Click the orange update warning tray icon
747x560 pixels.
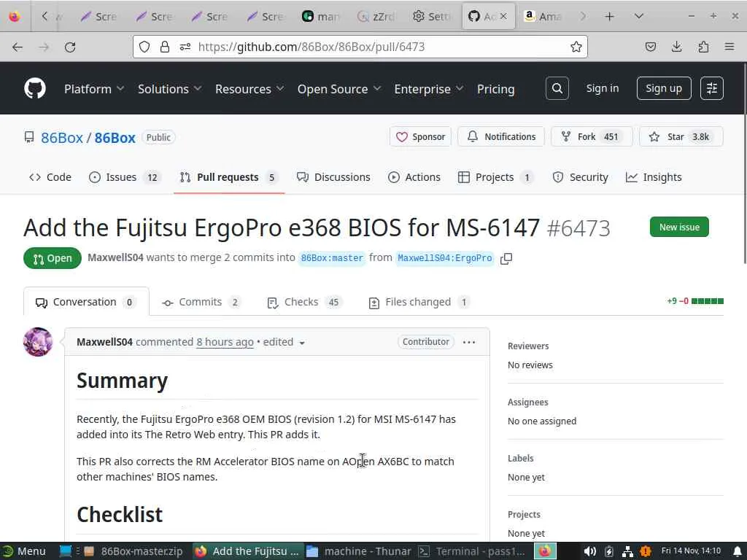pyautogui.click(x=646, y=551)
